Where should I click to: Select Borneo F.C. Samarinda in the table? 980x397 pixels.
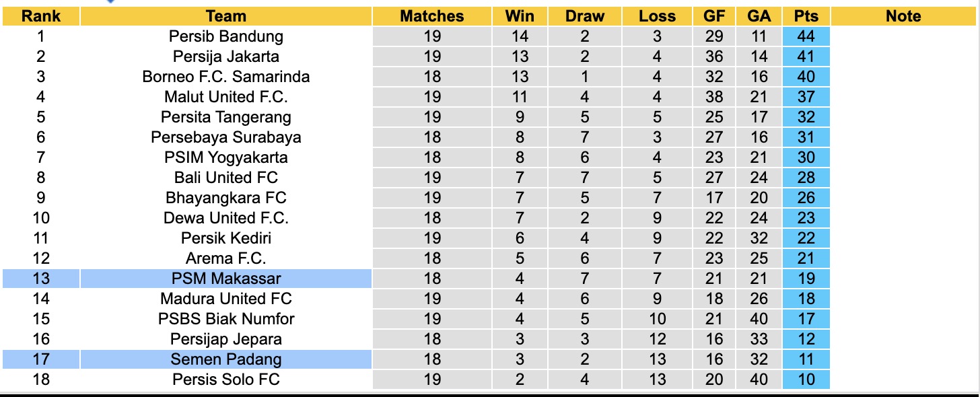[x=226, y=77]
